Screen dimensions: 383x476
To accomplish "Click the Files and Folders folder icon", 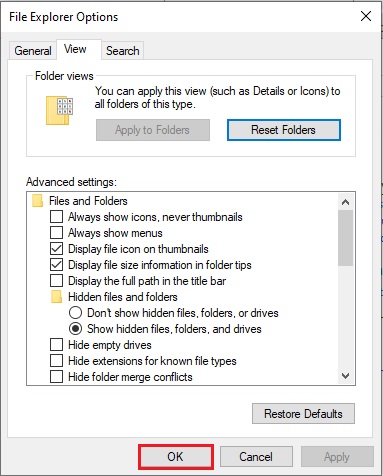I will pos(37,201).
